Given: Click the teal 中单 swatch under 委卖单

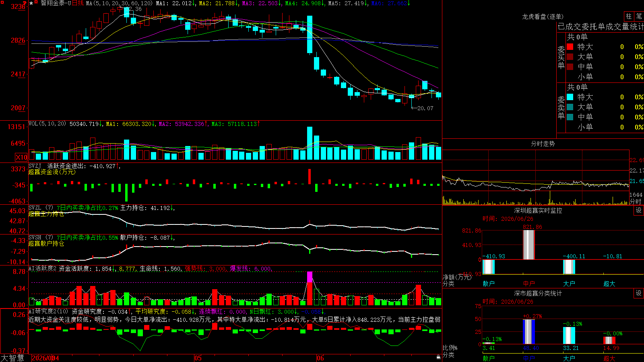Looking at the screenshot, I should point(570,117).
